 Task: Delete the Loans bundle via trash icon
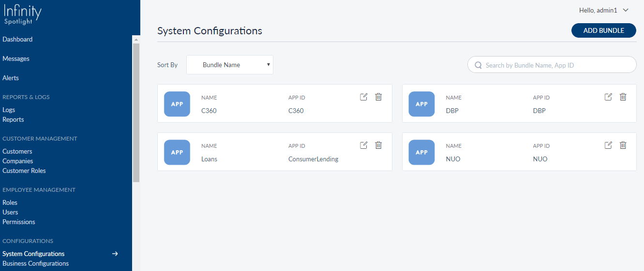(378, 145)
